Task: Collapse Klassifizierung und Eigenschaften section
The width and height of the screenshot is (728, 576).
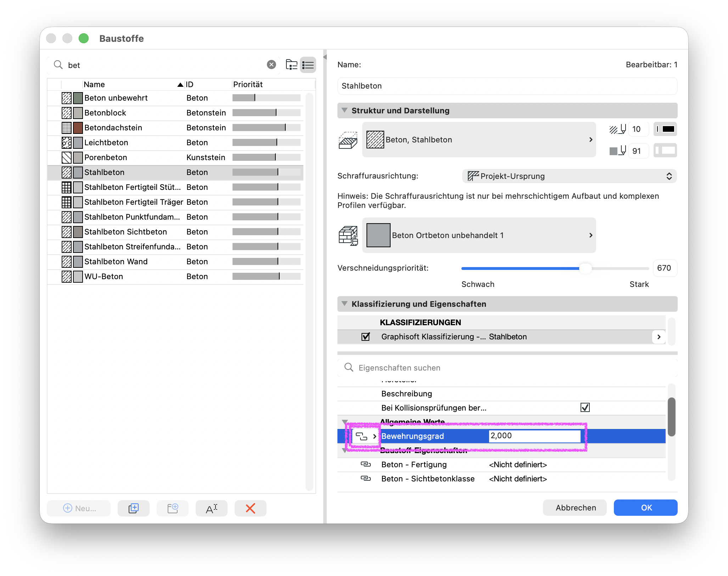Action: (345, 304)
